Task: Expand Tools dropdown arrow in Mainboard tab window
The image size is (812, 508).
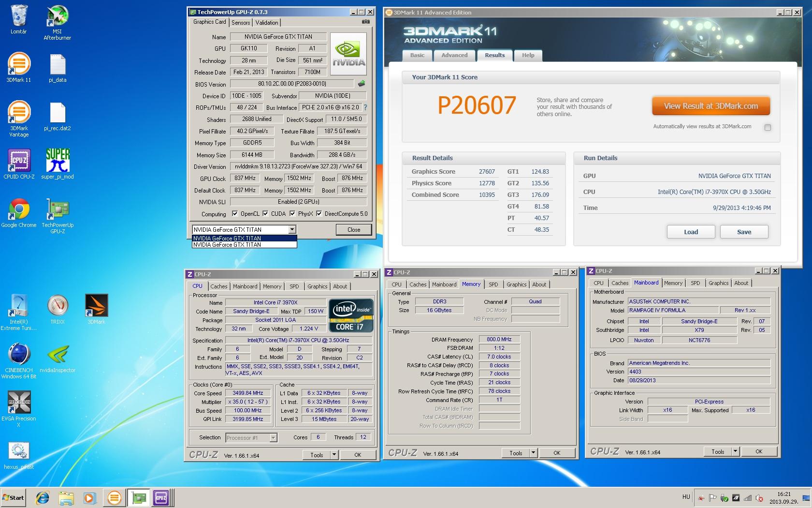Action: [x=735, y=451]
